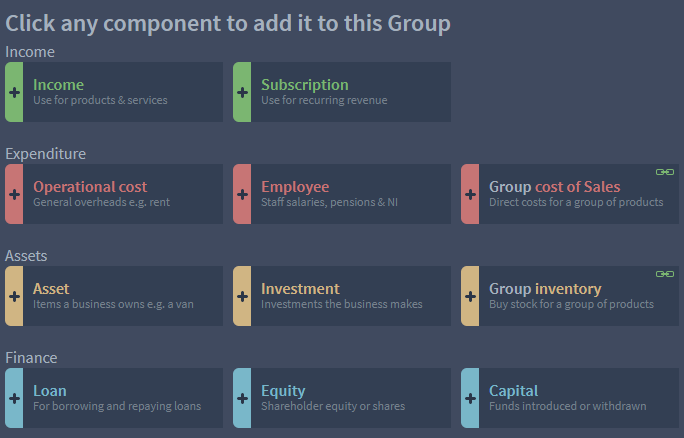This screenshot has width=684, height=438.
Task: Add Investment with its plus icon
Action: coord(242,296)
